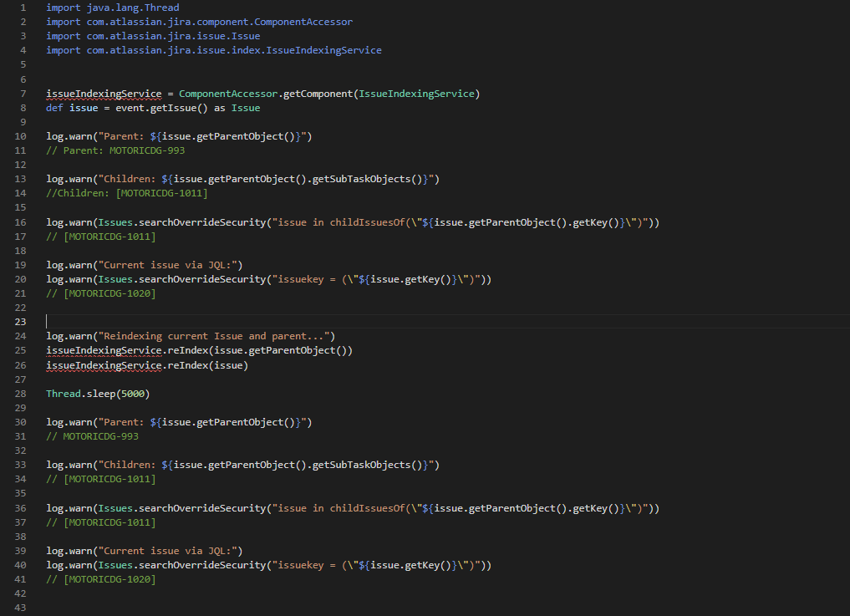The width and height of the screenshot is (850, 616).
Task: Click the comment '// MOTORICDG-993' without Parent prefix
Action: tap(92, 436)
